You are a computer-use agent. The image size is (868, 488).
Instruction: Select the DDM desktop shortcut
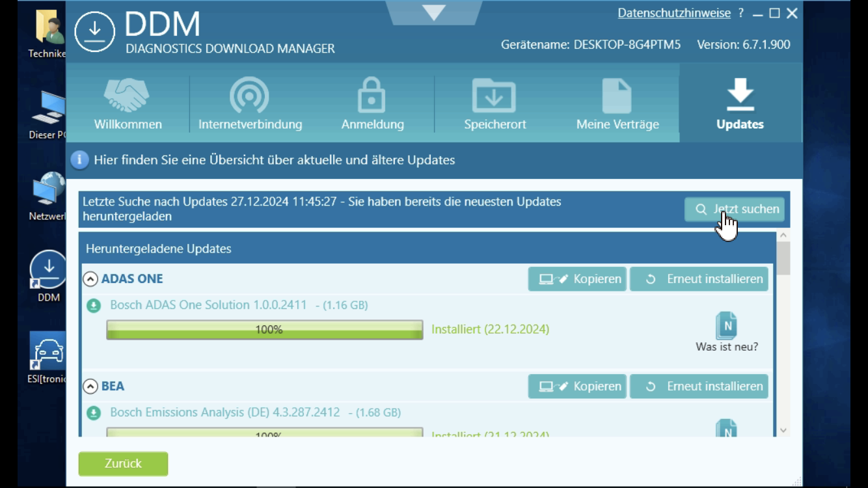click(x=48, y=277)
